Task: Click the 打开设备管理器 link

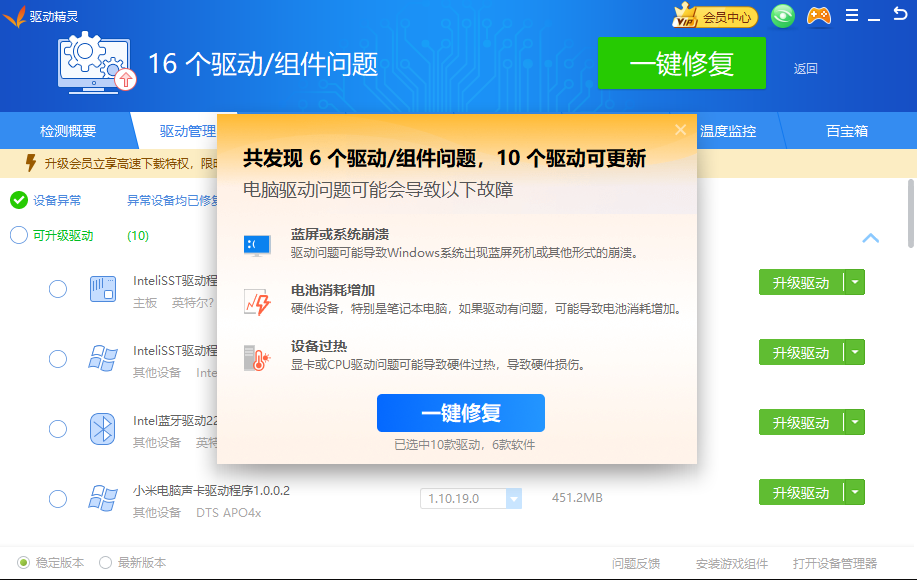Action: [x=834, y=563]
